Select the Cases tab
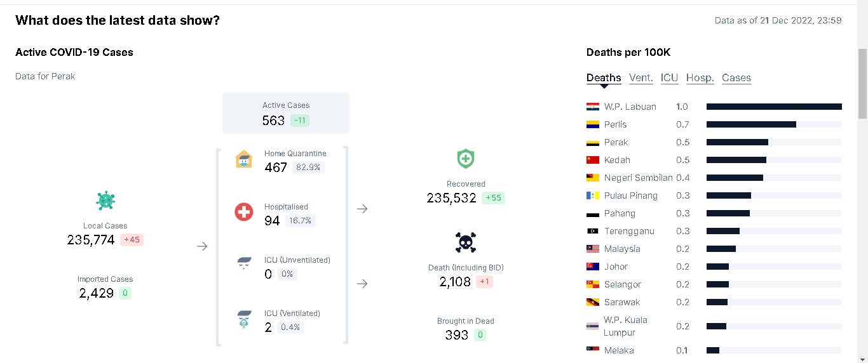868x363 pixels. (736, 77)
